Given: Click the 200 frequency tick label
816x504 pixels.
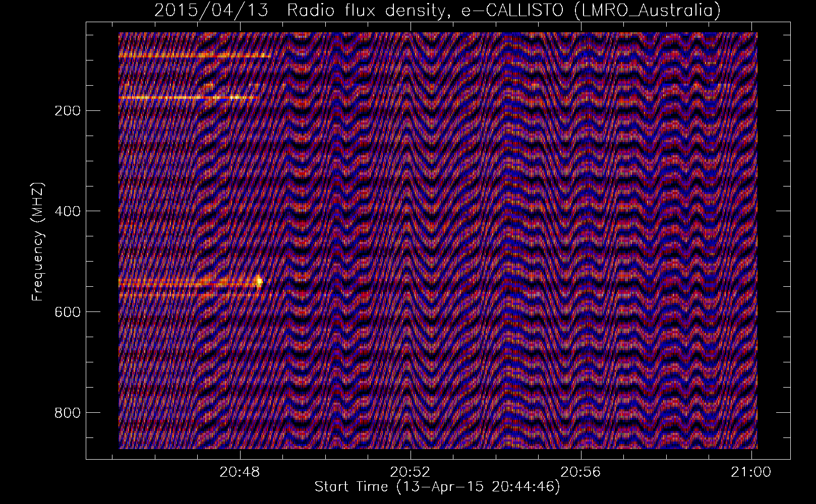Looking at the screenshot, I should coord(67,110).
